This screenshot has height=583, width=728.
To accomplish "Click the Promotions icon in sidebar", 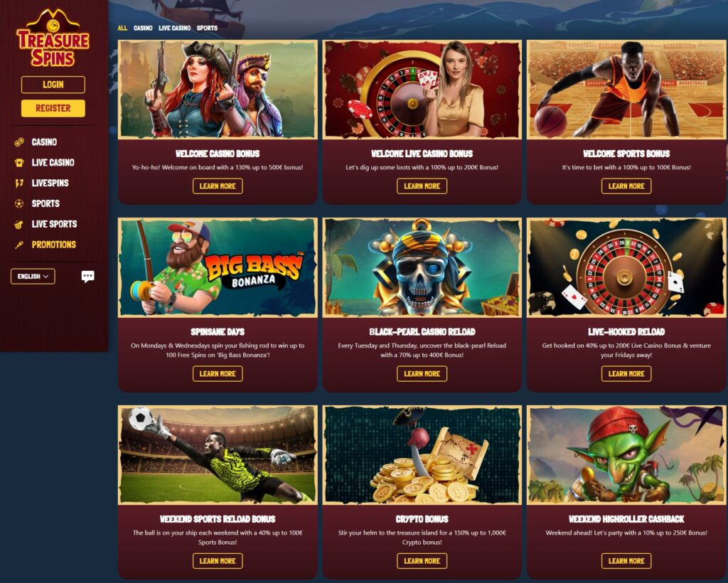I will pyautogui.click(x=19, y=245).
